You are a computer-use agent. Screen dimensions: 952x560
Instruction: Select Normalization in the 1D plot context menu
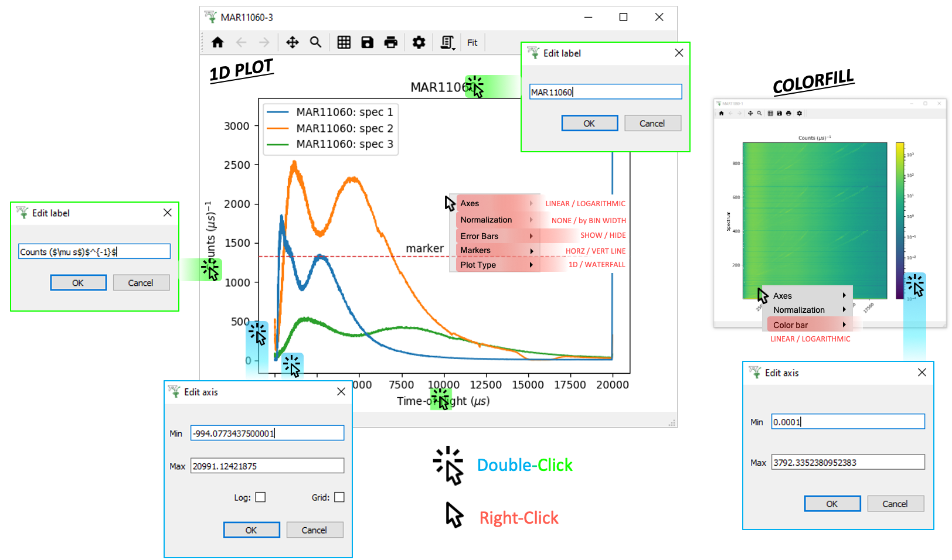pos(486,220)
